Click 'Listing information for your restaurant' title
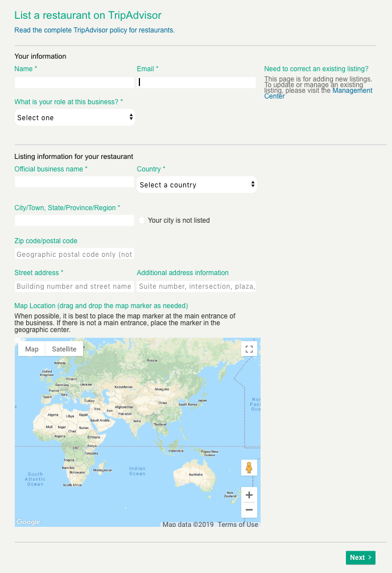 pos(74,157)
